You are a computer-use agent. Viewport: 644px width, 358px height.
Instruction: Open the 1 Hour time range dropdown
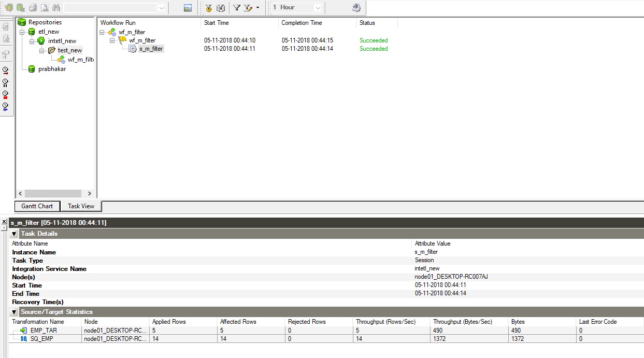point(317,8)
